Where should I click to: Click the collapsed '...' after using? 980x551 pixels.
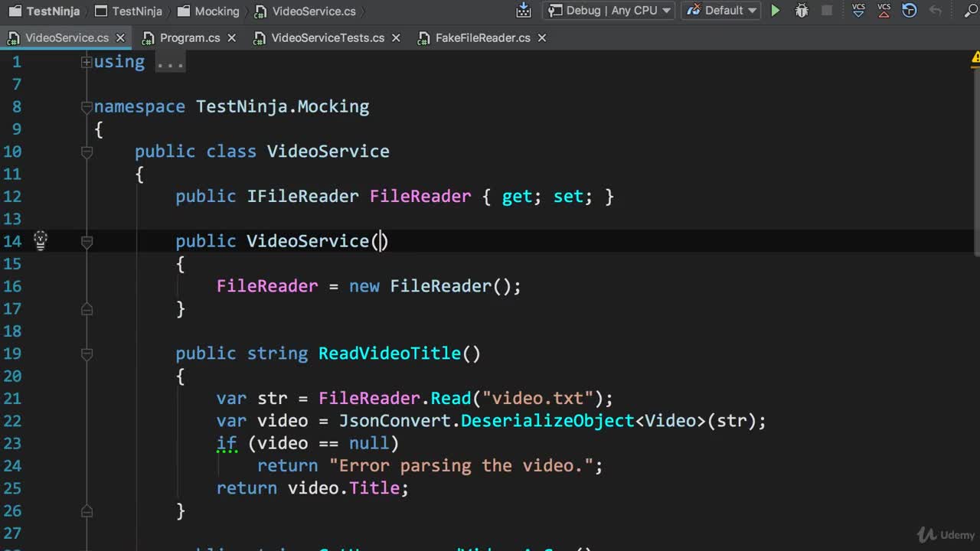coord(170,62)
